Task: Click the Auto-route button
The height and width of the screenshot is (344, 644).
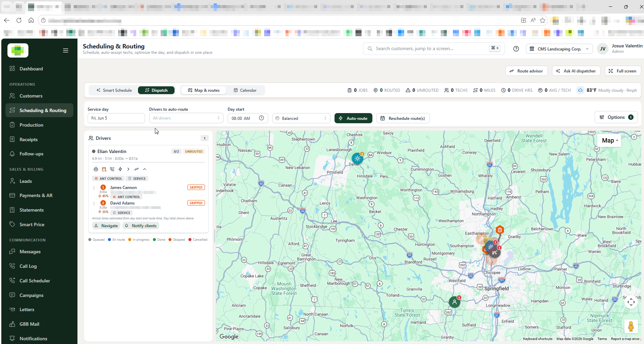Action: tap(353, 118)
